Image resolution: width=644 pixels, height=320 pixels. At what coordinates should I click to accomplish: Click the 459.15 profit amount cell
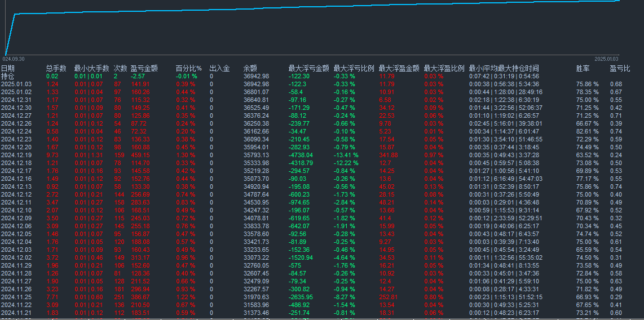point(140,155)
